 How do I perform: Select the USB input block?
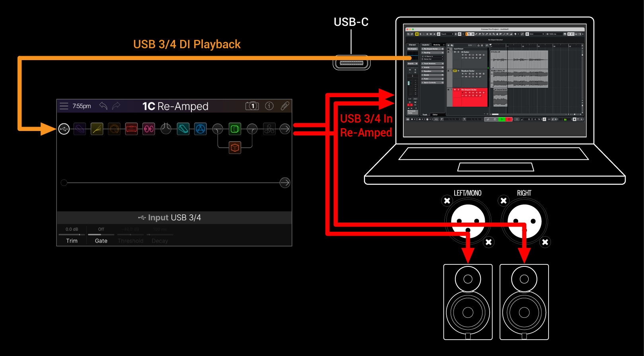[x=64, y=129]
